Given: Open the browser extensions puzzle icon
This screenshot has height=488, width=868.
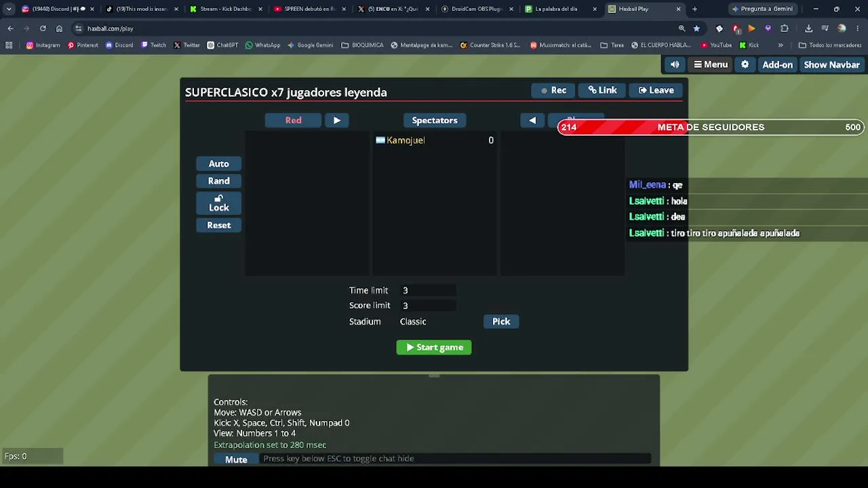Looking at the screenshot, I should 785,28.
